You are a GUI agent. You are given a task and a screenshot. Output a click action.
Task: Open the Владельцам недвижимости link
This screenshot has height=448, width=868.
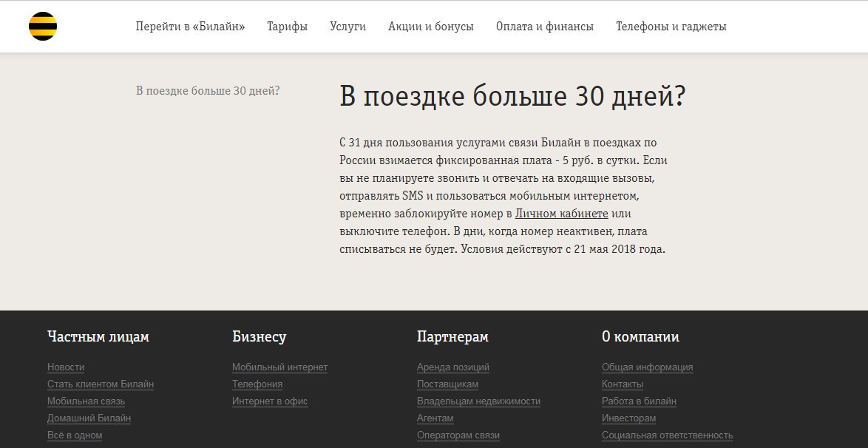click(x=478, y=401)
